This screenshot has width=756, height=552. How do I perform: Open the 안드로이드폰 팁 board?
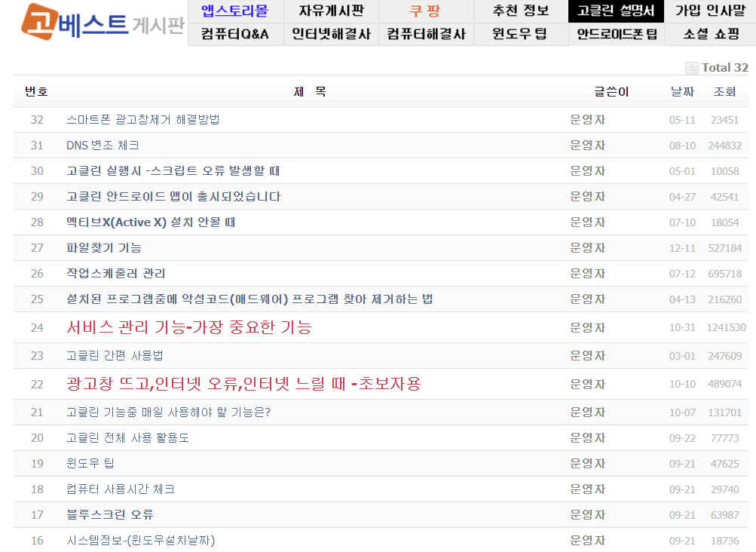coord(614,34)
